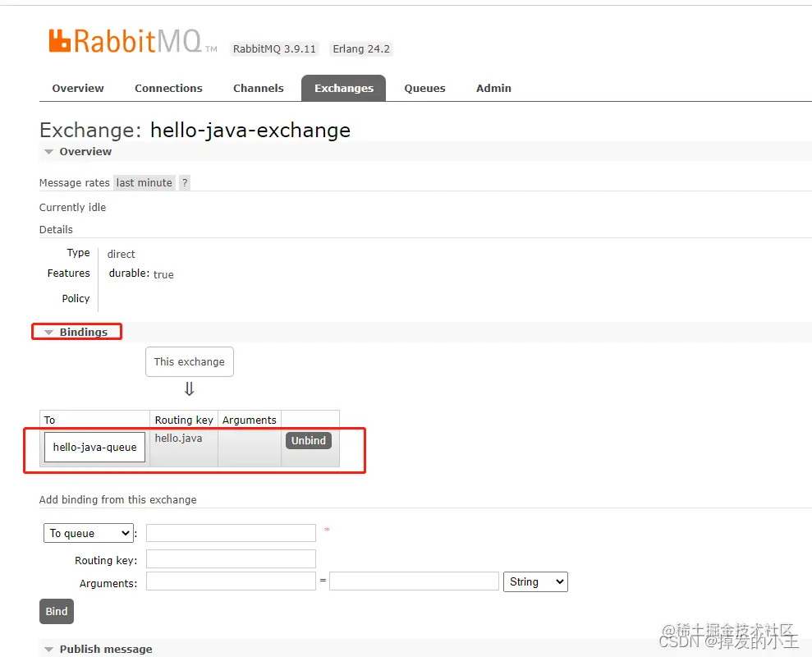The width and height of the screenshot is (812, 657).
Task: Click the 'Currently idle' text
Action: 72,207
